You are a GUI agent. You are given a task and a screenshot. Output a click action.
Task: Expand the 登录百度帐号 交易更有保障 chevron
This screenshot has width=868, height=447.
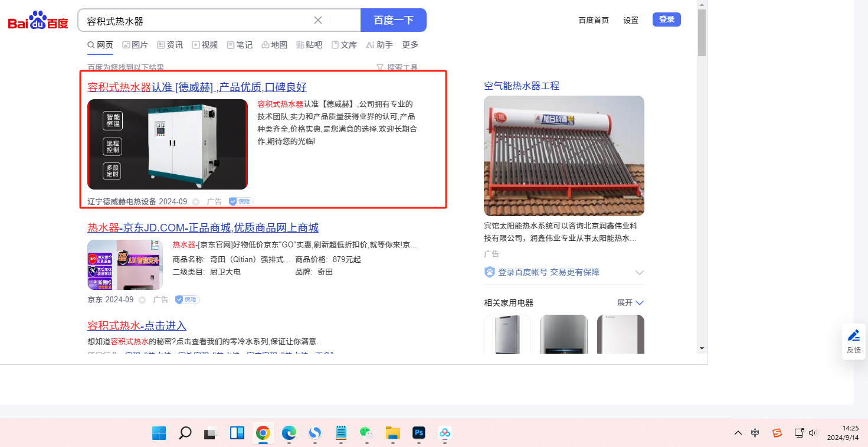[x=639, y=272]
